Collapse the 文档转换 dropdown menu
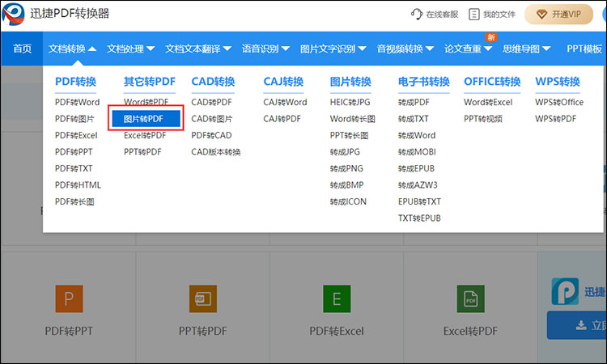Screen dimensions: 607x364 point(72,49)
